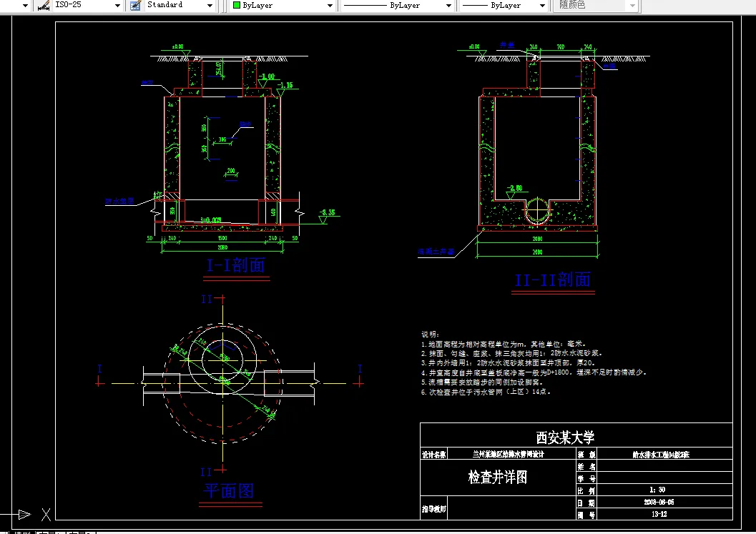Click the 2008-06-05 date value

(659, 503)
